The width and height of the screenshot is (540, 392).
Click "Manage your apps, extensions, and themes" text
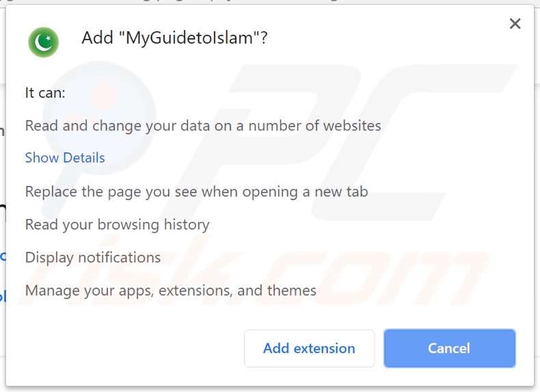170,290
